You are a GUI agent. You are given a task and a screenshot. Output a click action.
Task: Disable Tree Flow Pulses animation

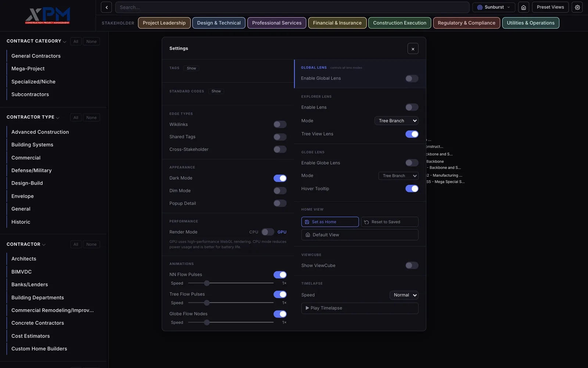(x=280, y=294)
